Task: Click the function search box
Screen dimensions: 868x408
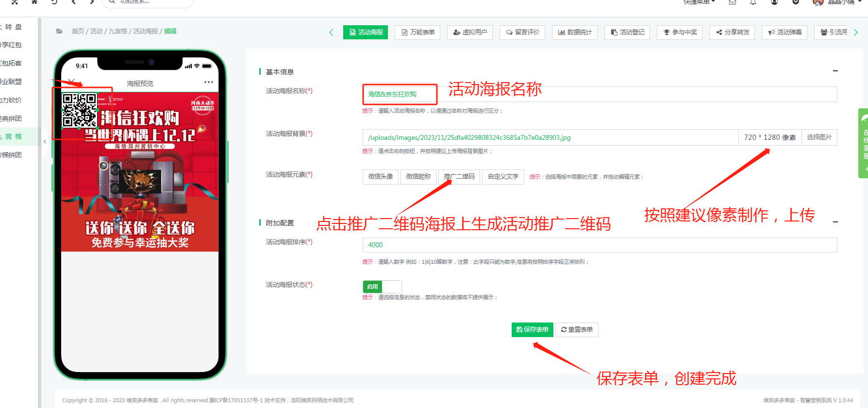Action: point(148,2)
